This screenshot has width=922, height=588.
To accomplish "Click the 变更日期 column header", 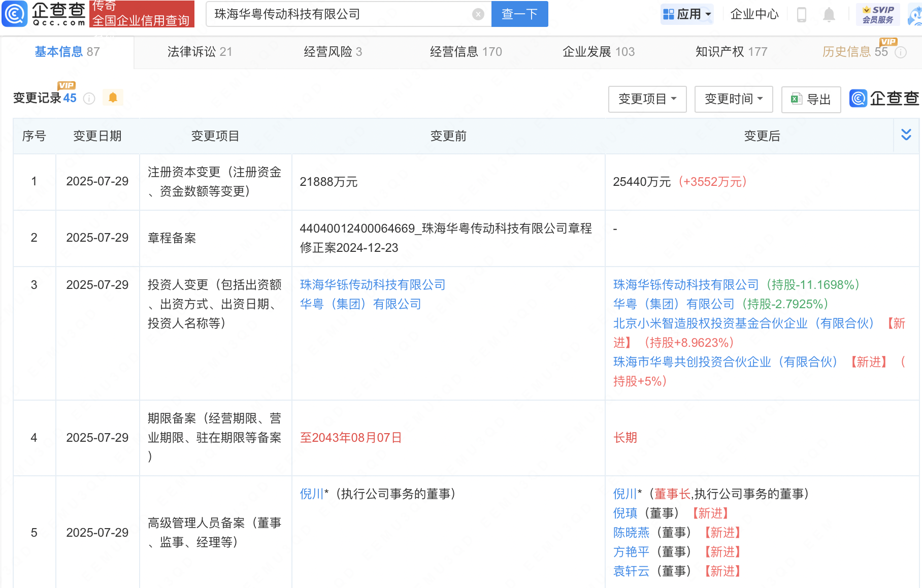I will pyautogui.click(x=97, y=136).
